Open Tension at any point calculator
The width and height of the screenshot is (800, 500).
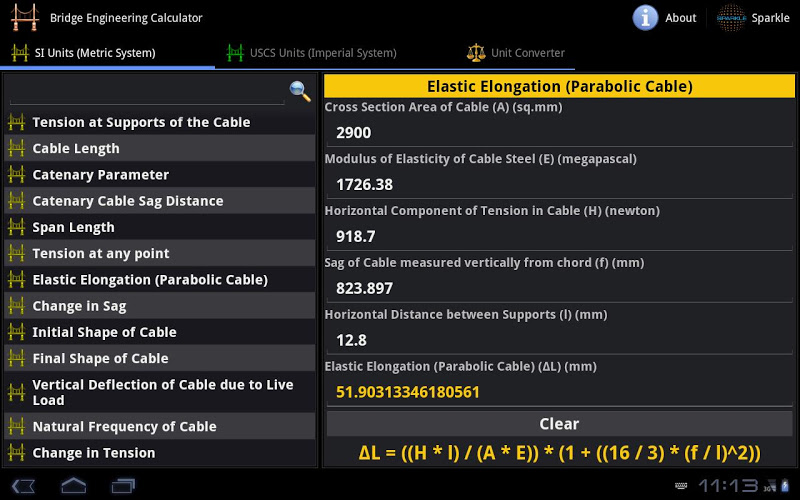pos(160,253)
